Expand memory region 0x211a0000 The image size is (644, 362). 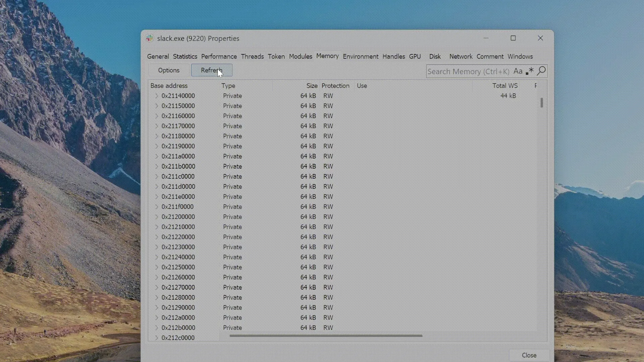click(156, 156)
